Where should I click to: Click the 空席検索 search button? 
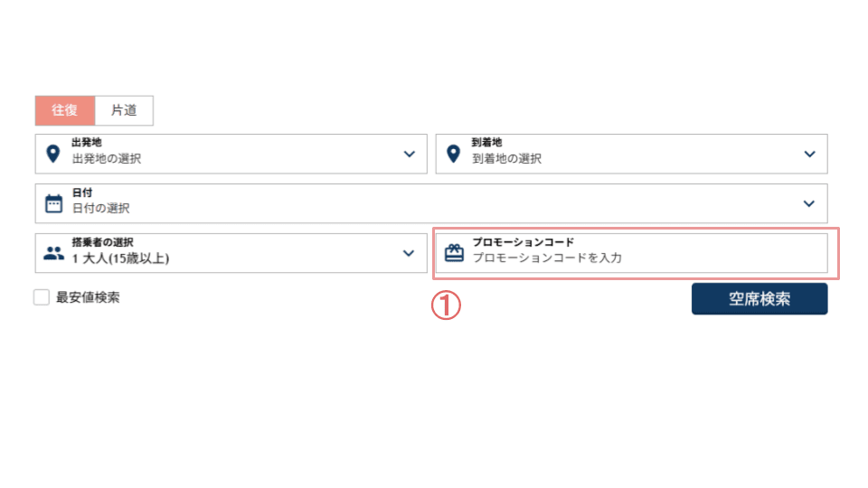click(x=759, y=299)
